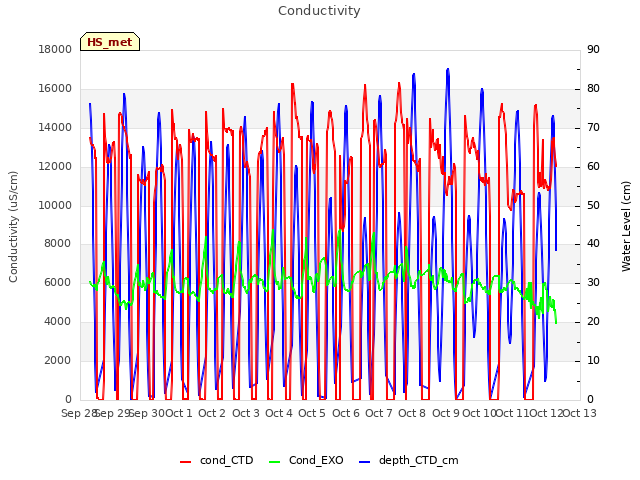The height and width of the screenshot is (480, 640).
Task: Click the Oct 4 date label
Action: [x=279, y=413]
